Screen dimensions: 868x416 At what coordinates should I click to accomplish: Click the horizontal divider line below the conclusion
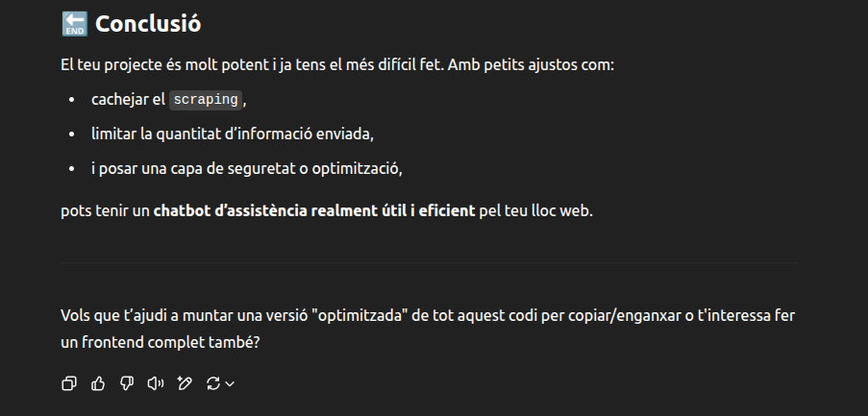pos(430,262)
